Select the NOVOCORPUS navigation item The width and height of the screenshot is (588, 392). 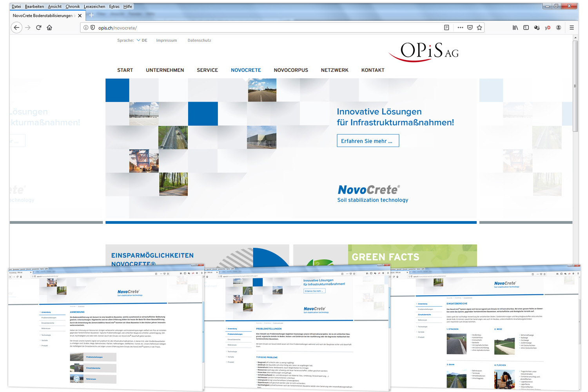(x=291, y=70)
